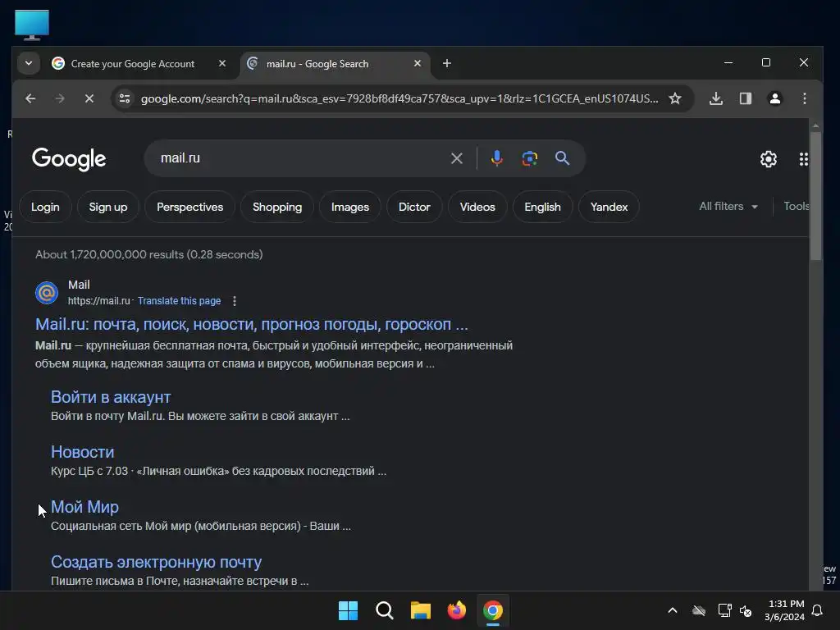Viewport: 840px width, 630px height.
Task: Open the Mail.ru result options menu
Action: tap(234, 301)
